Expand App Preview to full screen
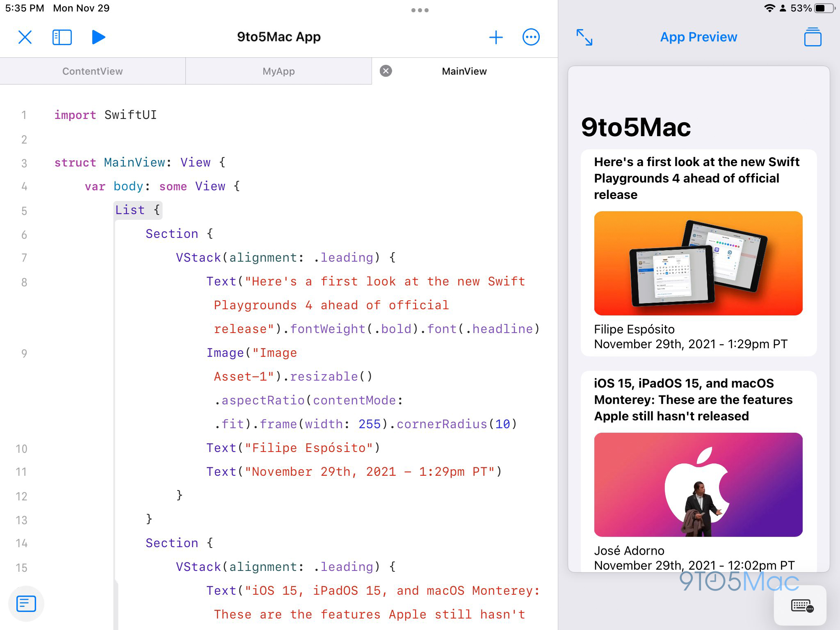Screen dimensions: 840x630 point(585,37)
